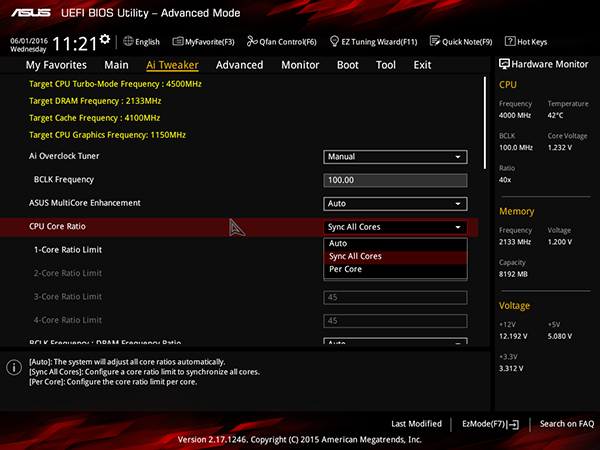Click CPU temperature value 42°C
Image resolution: width=600 pixels, height=450 pixels.
tap(555, 115)
